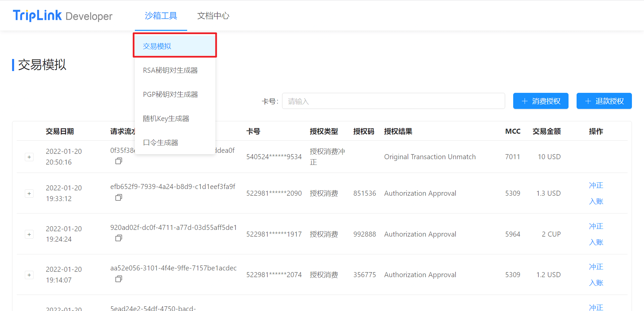Copy request ID starting with efb652f9
This screenshot has height=311, width=644.
tap(118, 198)
